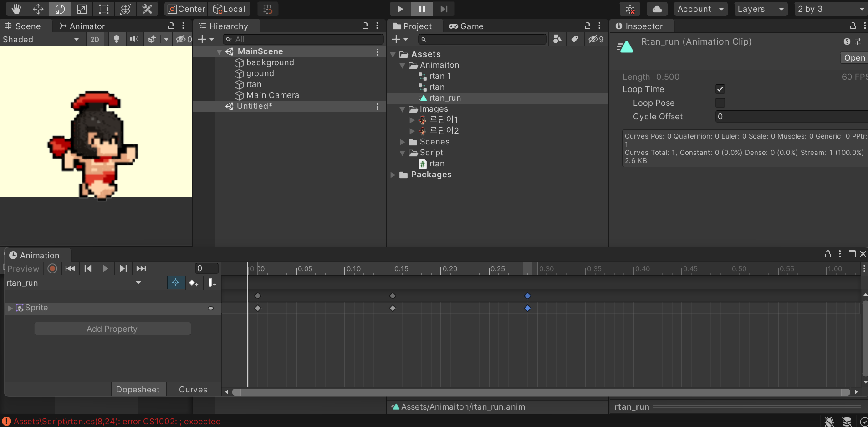Go to previous keyframe
The width and height of the screenshot is (868, 427).
[x=88, y=268]
